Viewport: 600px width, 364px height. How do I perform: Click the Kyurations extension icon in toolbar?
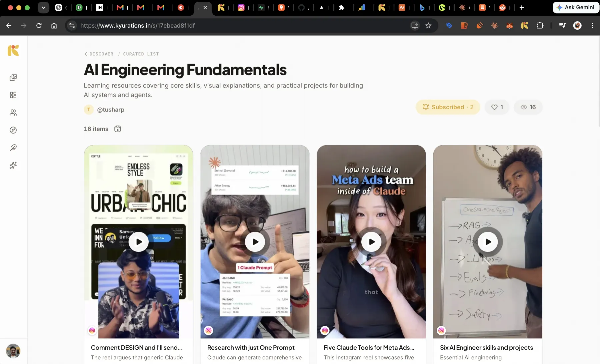pos(525,26)
